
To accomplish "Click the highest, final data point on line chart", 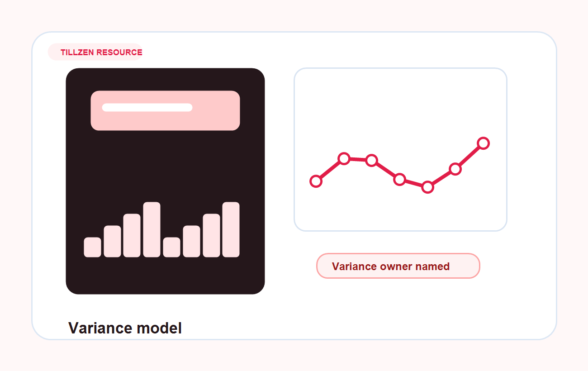I will pos(483,143).
